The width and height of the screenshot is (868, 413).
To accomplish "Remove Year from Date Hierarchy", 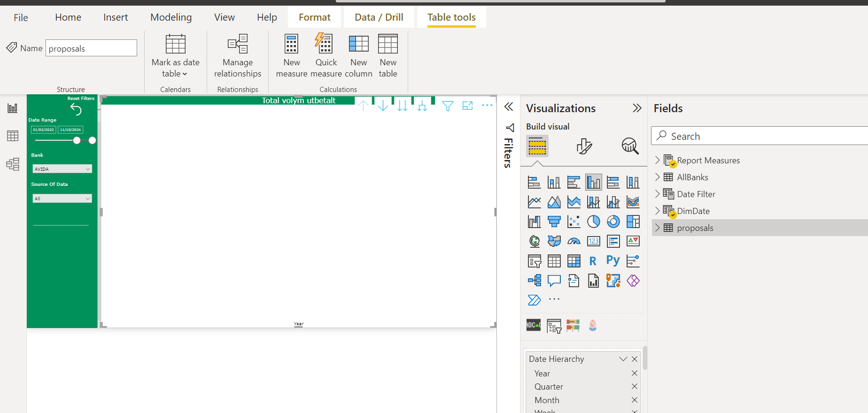I will click(x=635, y=373).
